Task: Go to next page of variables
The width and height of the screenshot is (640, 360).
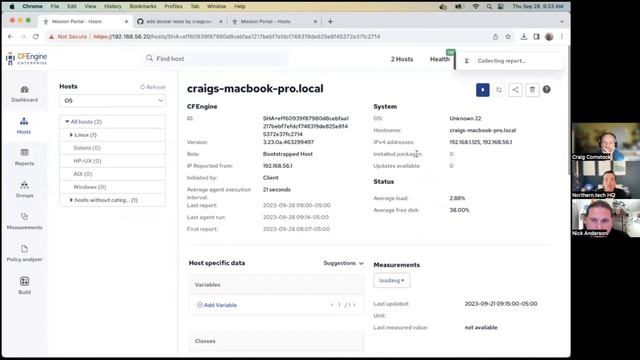Action: (354, 305)
